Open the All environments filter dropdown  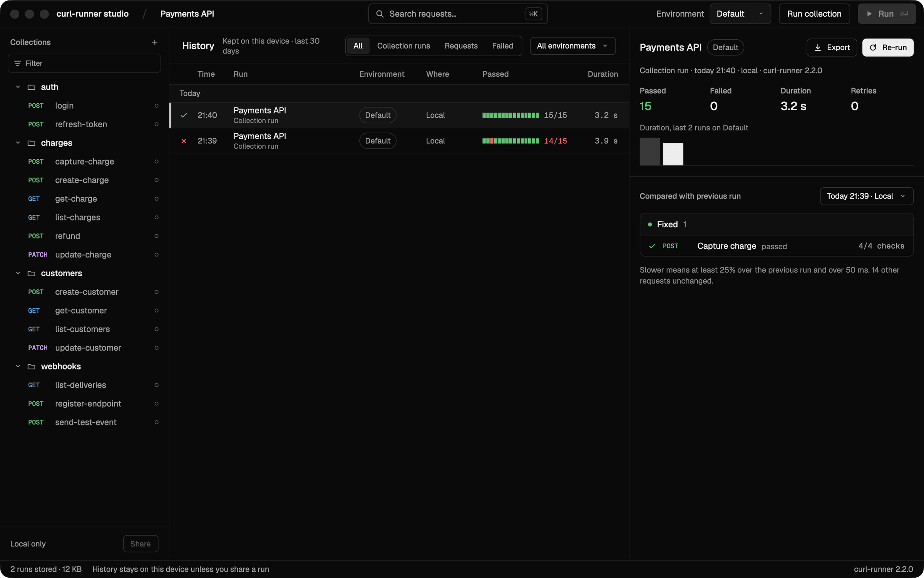click(572, 46)
